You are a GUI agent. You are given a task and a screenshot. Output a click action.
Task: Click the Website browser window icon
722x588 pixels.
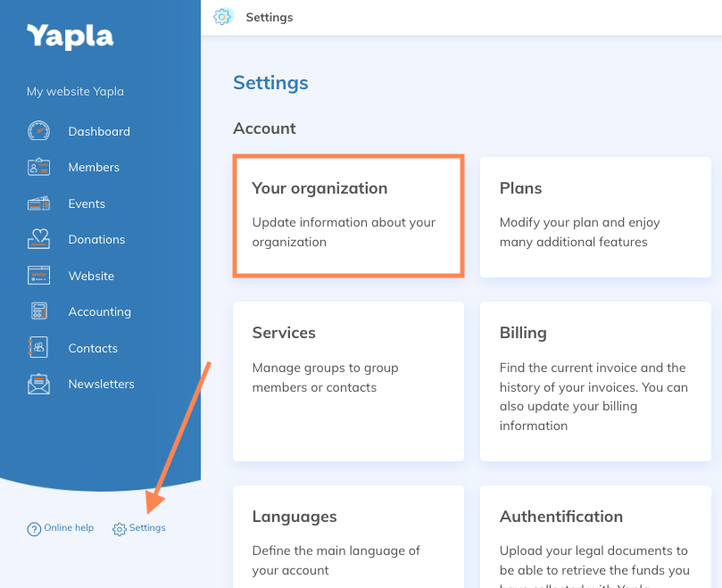tap(38, 276)
